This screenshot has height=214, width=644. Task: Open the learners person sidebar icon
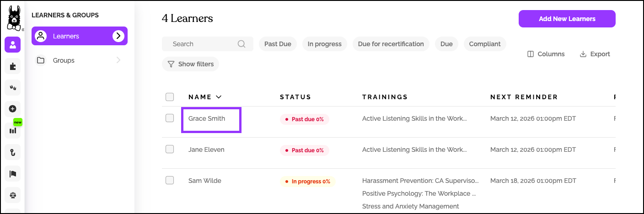pos(13,45)
